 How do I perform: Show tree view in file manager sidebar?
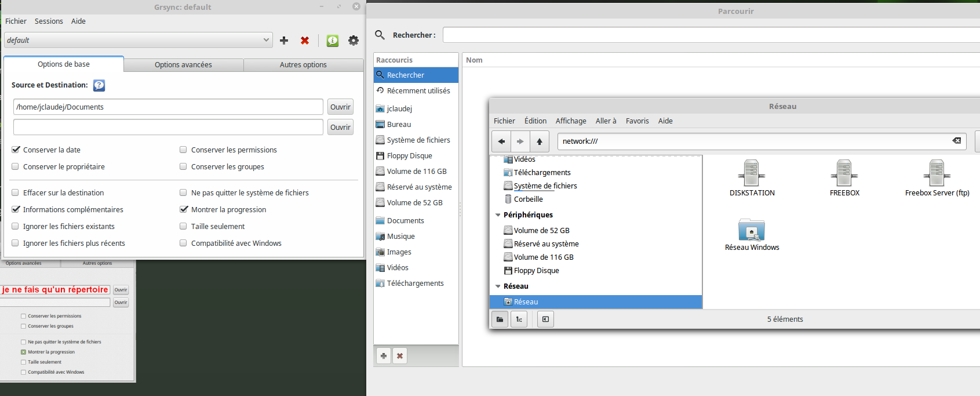(x=519, y=319)
